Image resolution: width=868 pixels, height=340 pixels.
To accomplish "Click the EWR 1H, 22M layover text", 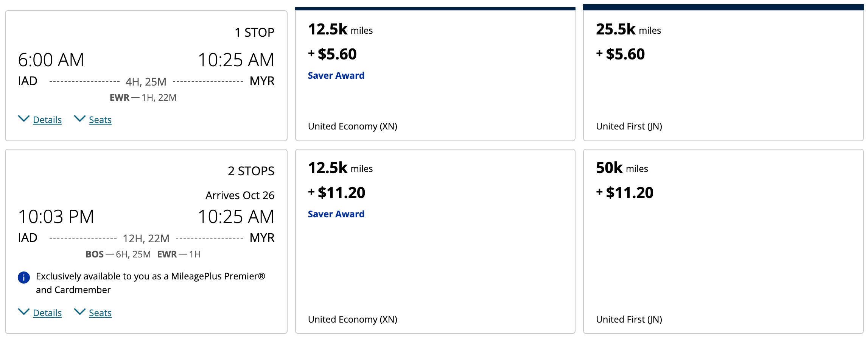I will [x=143, y=98].
